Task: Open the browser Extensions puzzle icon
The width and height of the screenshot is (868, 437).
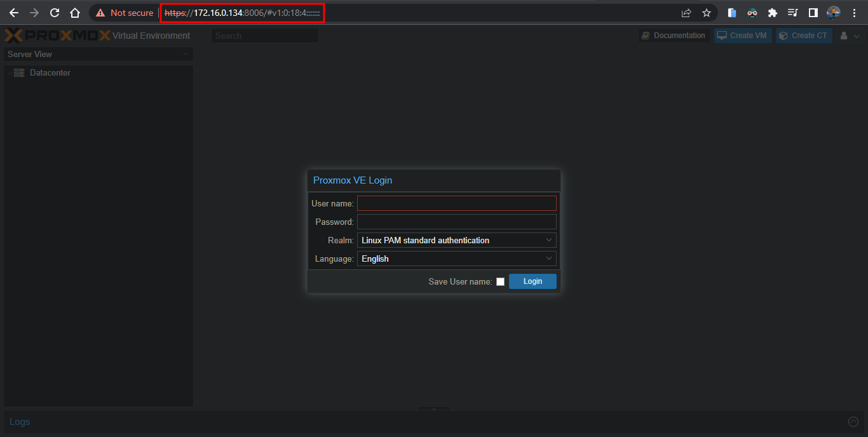Action: click(772, 13)
